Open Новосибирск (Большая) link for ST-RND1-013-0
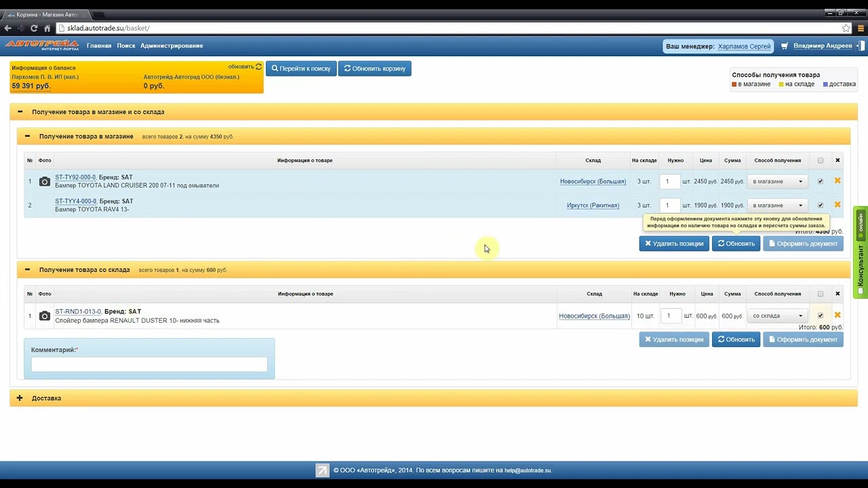This screenshot has width=868, height=488. click(x=594, y=316)
